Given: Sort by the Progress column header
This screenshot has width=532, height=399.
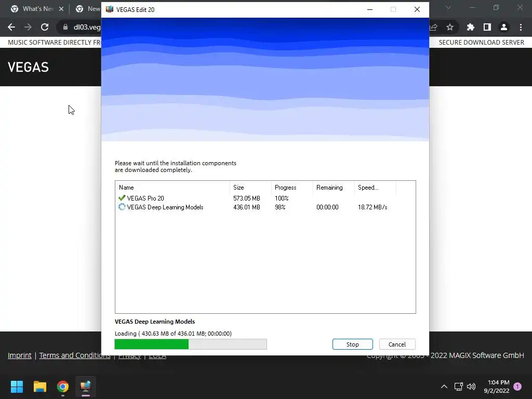Looking at the screenshot, I should (292, 188).
